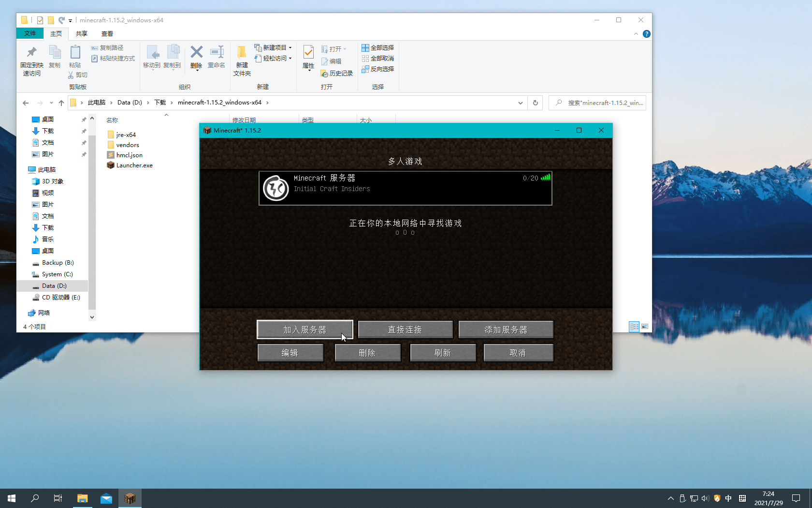Click Select All (全部选择) option
Image resolution: width=812 pixels, height=508 pixels.
pyautogui.click(x=378, y=48)
